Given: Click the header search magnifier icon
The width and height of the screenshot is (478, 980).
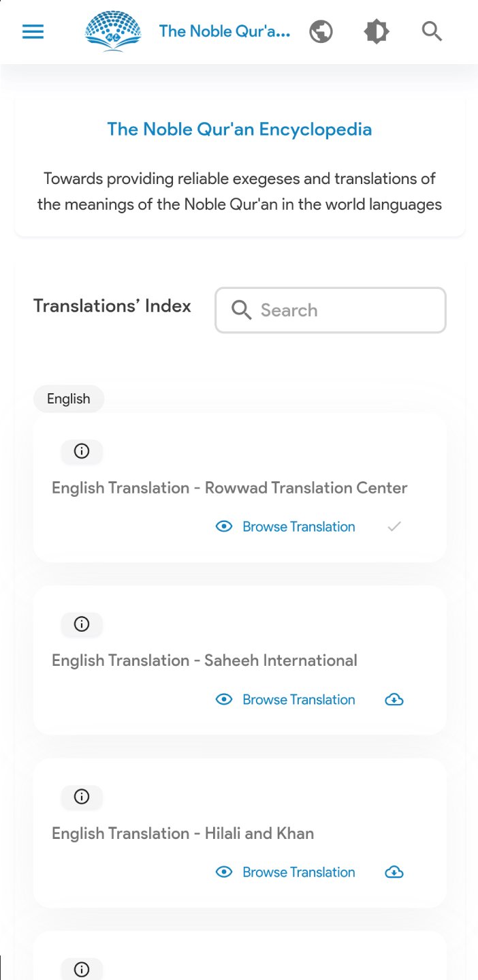Looking at the screenshot, I should click(432, 32).
